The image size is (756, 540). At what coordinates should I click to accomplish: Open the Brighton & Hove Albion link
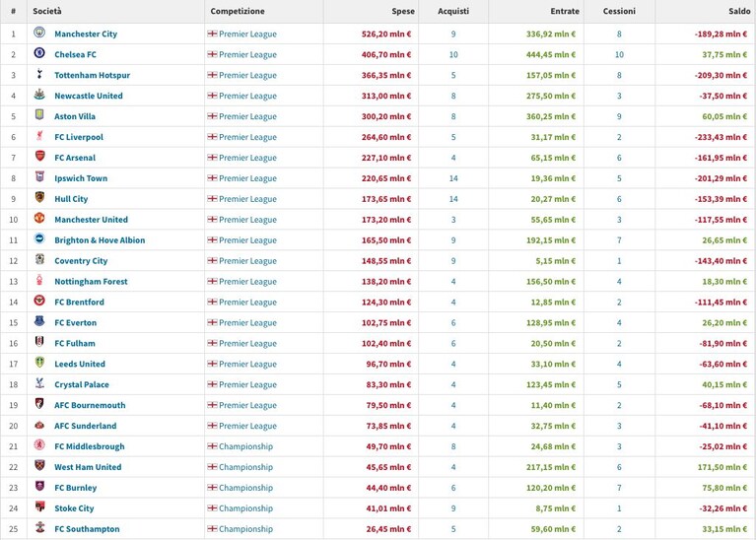(x=100, y=240)
